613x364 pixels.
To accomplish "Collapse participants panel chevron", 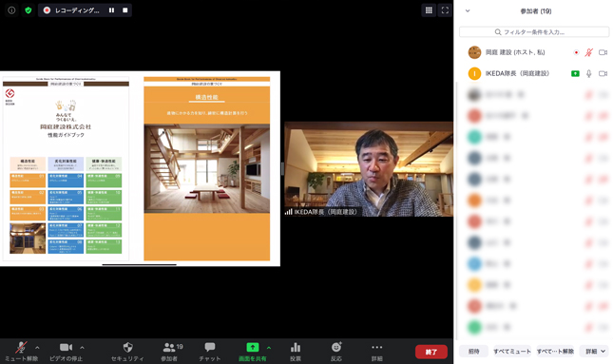I will 468,11.
